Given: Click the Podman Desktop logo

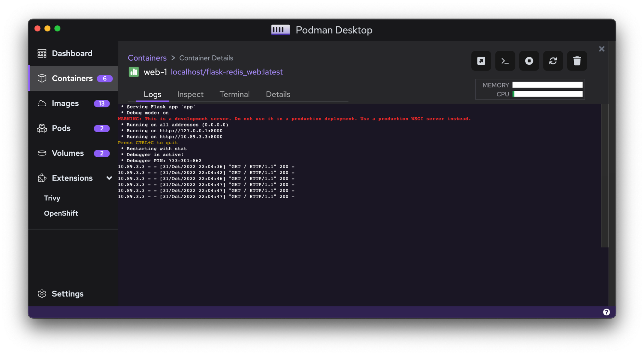Looking at the screenshot, I should click(280, 30).
